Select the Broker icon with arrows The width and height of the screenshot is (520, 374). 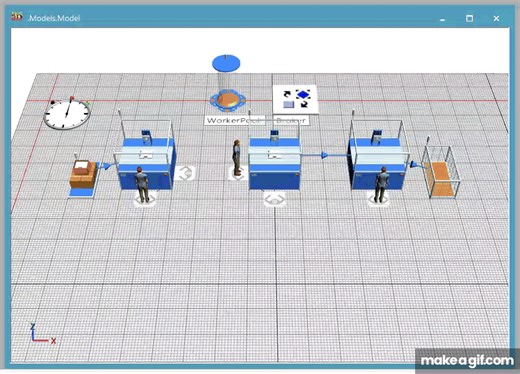[295, 99]
